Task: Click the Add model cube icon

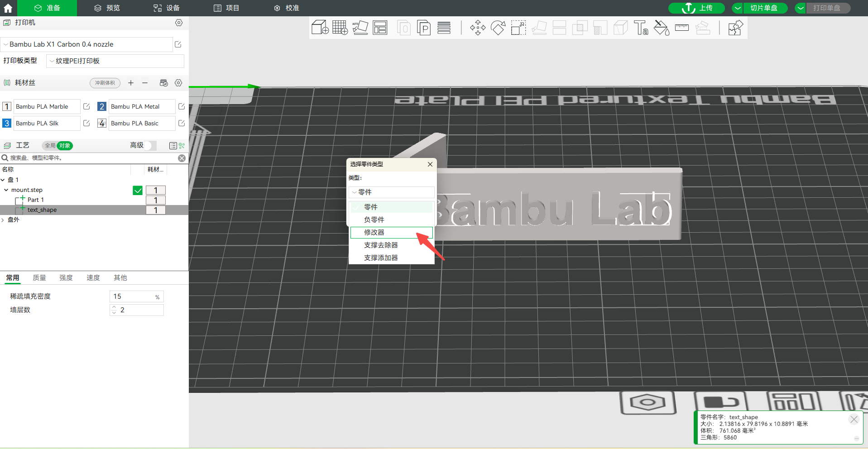Action: [320, 28]
